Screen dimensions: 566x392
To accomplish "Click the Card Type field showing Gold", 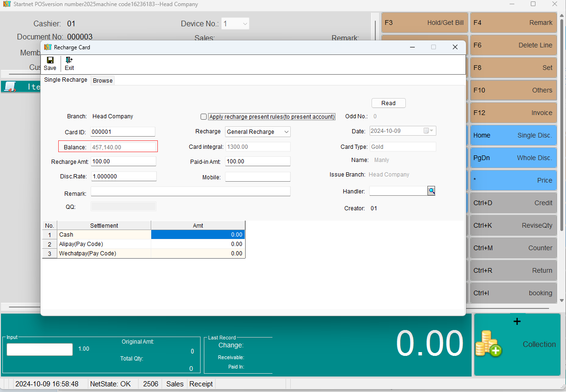I will coord(403,147).
